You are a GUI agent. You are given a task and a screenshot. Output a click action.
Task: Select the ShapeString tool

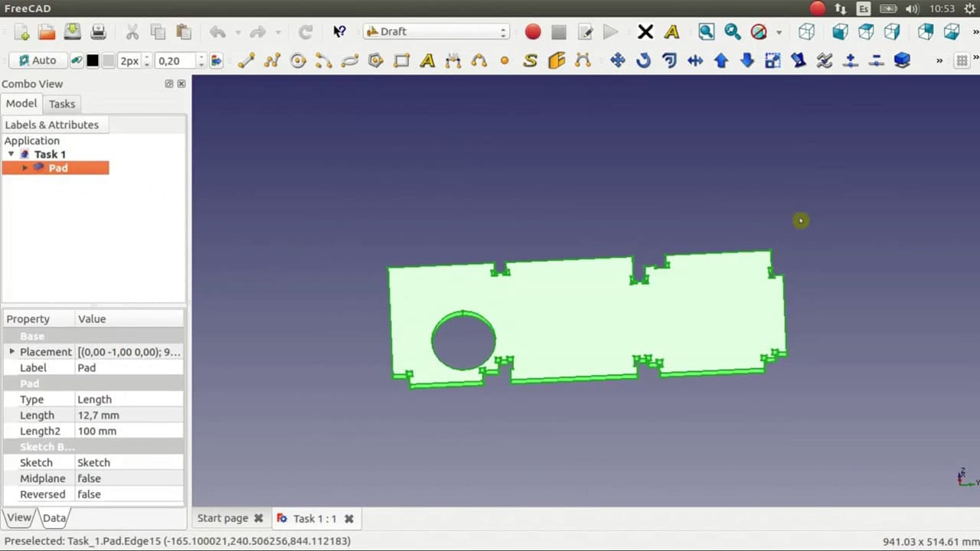point(531,60)
